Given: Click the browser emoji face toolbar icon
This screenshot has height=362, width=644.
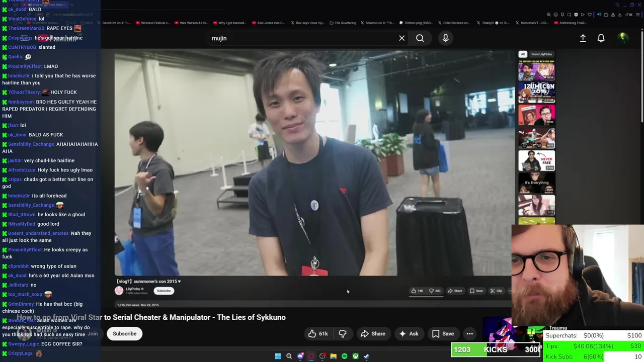Looking at the screenshot, I should [555, 15].
